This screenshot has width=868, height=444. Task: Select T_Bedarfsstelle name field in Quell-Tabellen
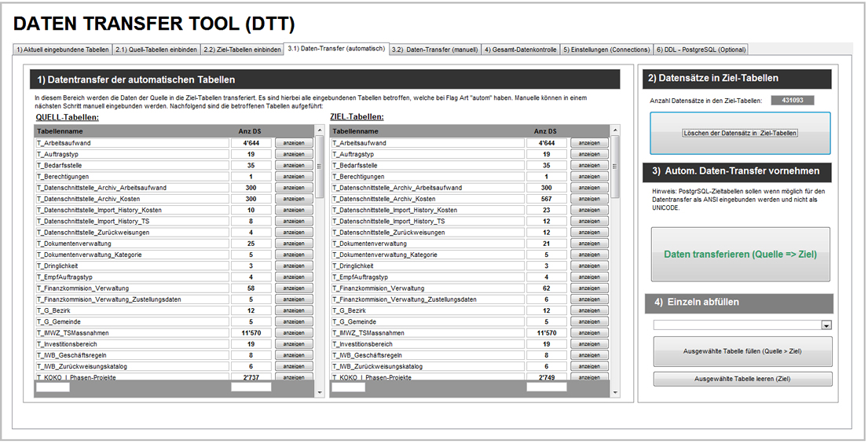[x=132, y=166]
